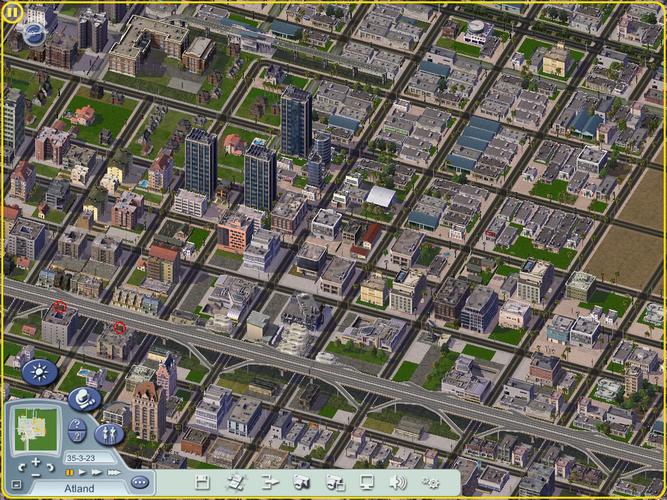Open graphics options monitor icon

pyautogui.click(x=367, y=482)
